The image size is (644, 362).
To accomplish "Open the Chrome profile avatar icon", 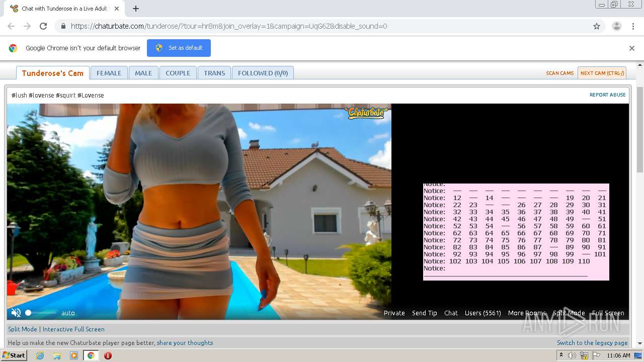I will click(x=616, y=26).
